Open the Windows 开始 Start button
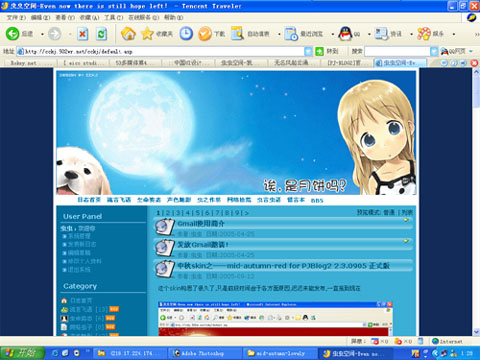This screenshot has width=480, height=360. point(22,353)
